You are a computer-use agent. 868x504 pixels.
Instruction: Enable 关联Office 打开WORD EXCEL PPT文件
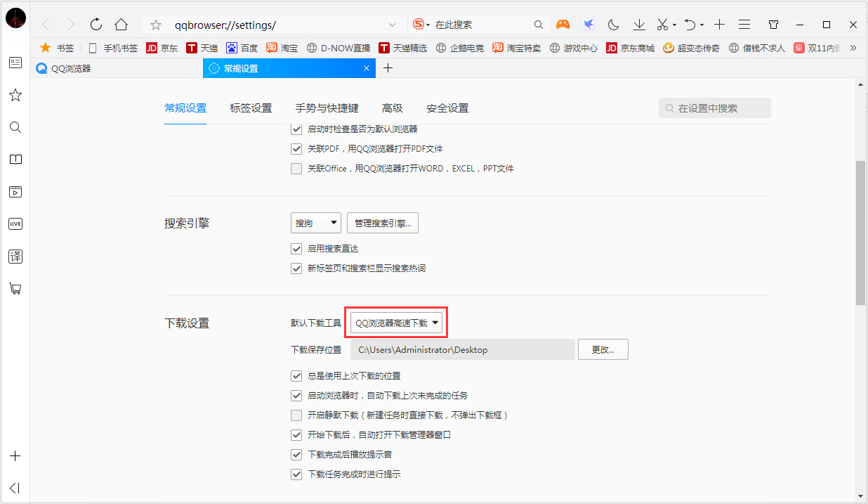(x=296, y=168)
